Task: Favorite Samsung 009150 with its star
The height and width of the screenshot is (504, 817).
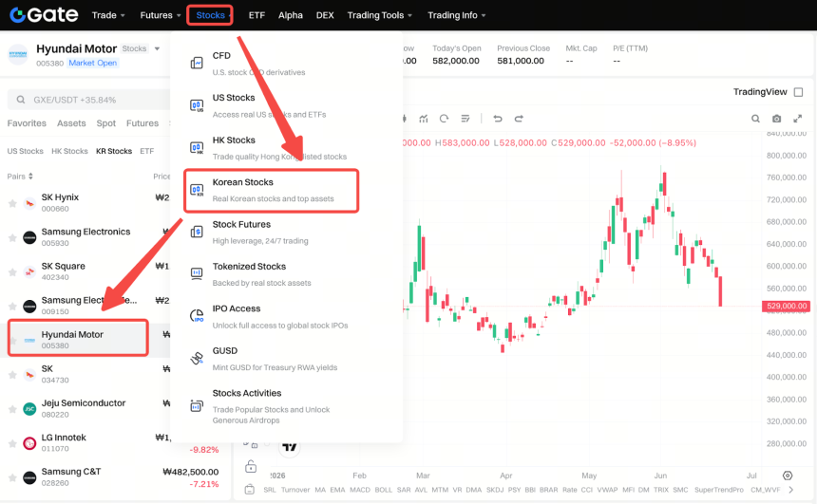Action: tap(12, 307)
